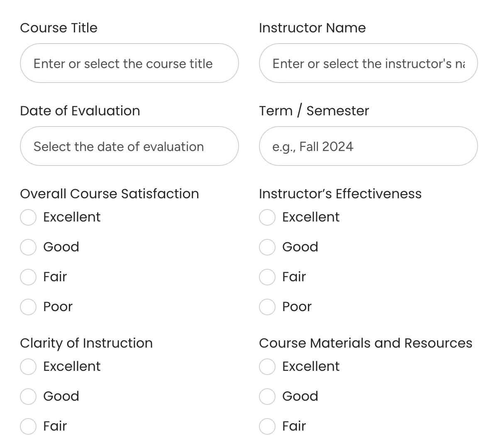The width and height of the screenshot is (498, 448).
Task: Click the Course Title input field
Action: click(129, 63)
